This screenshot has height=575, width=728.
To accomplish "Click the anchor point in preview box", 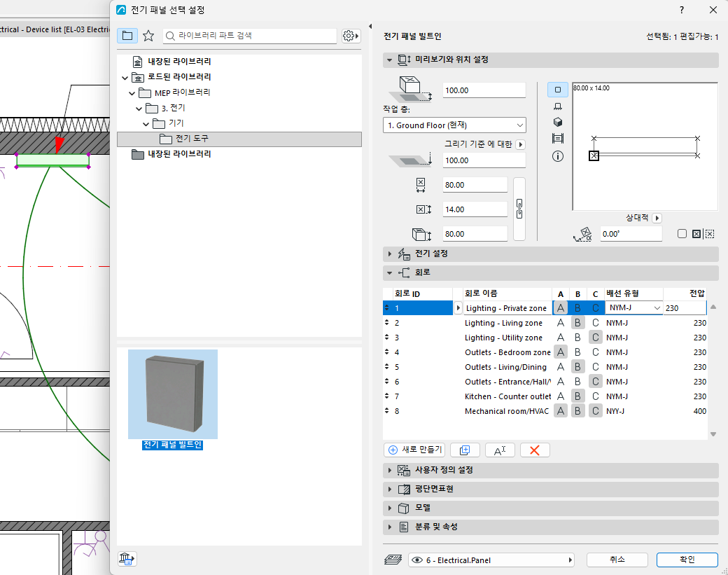I will click(x=594, y=156).
